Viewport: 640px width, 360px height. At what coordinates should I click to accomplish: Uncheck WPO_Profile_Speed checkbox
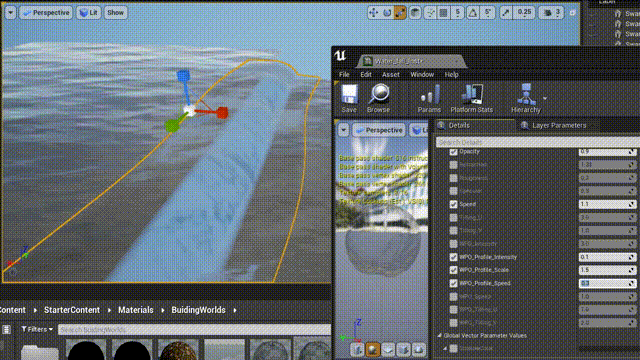pyautogui.click(x=453, y=283)
